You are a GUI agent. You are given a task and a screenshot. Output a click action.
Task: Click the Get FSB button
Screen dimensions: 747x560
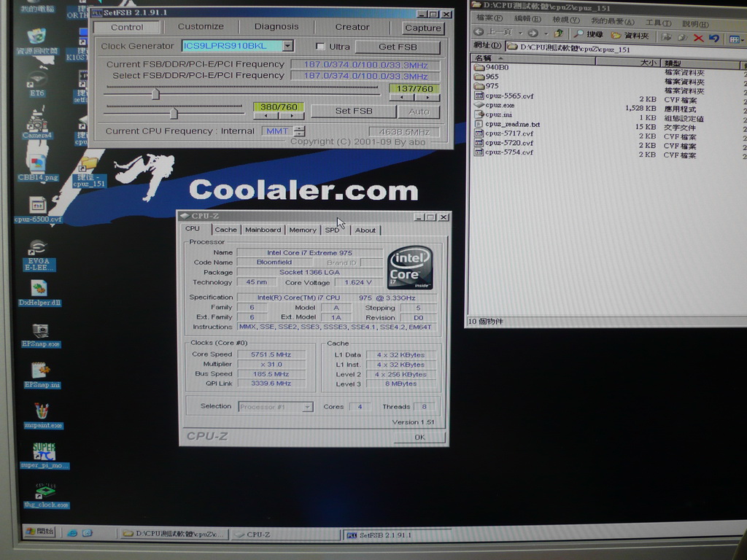(x=398, y=47)
